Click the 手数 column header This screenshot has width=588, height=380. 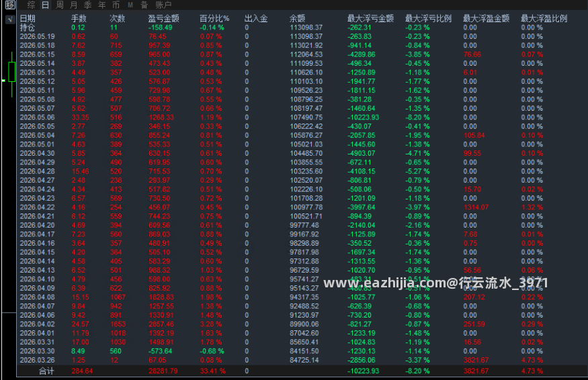tap(79, 18)
